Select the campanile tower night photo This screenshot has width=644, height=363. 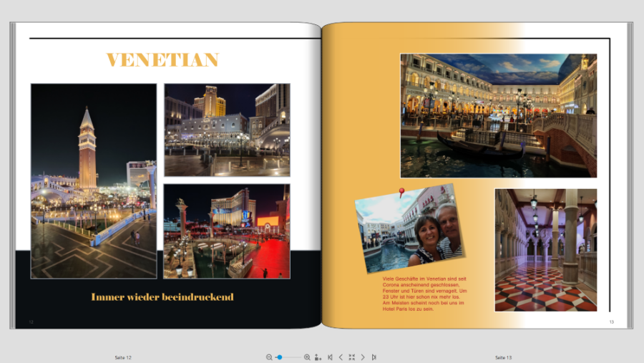[94, 181]
